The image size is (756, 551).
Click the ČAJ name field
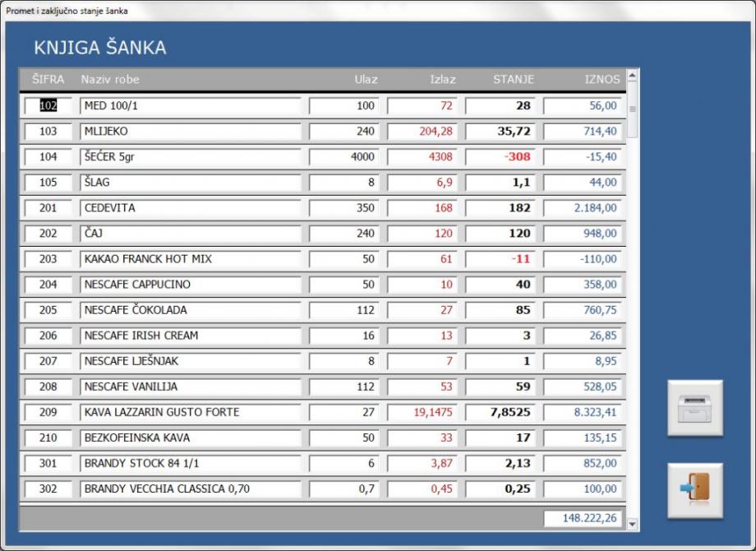[x=191, y=234]
